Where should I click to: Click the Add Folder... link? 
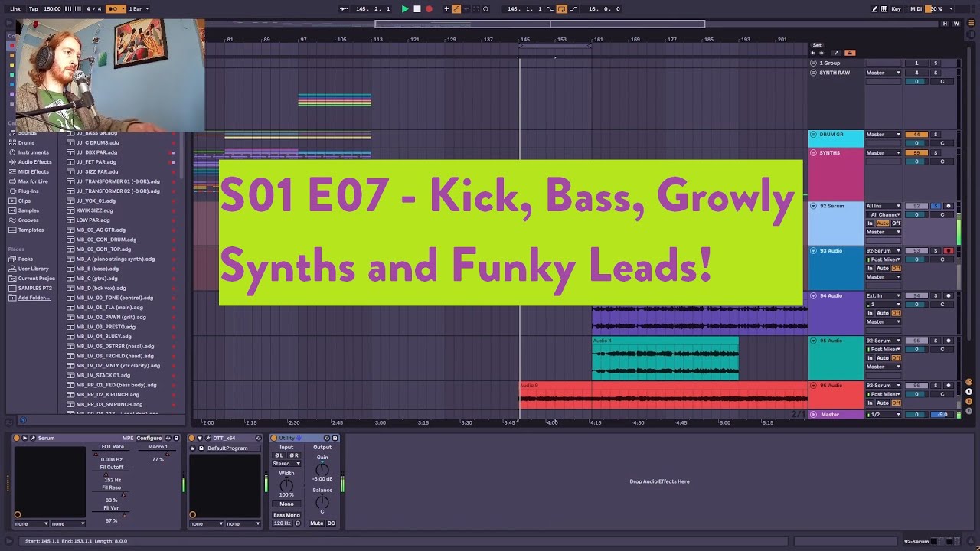coord(33,298)
